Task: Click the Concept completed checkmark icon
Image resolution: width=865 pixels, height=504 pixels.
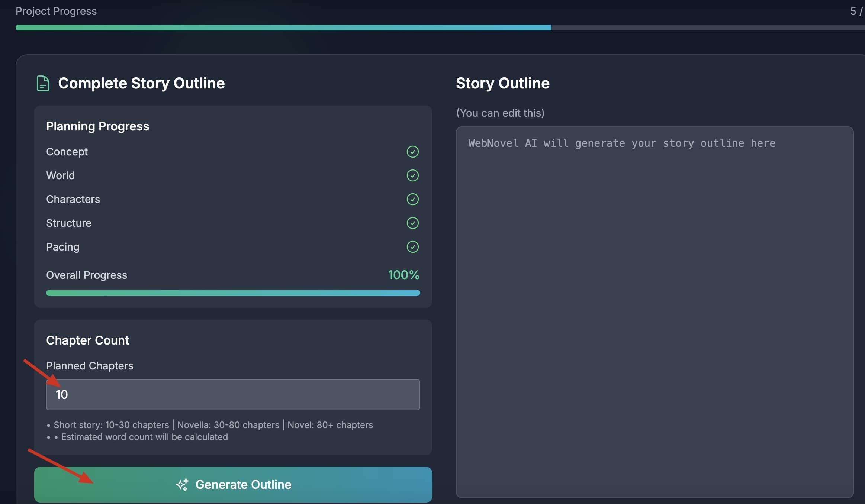Action: [412, 152]
